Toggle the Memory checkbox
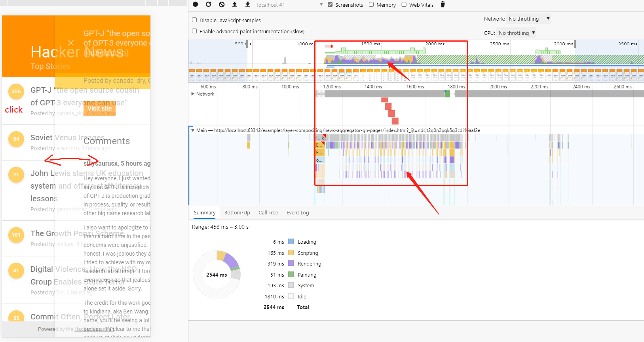 coord(371,5)
